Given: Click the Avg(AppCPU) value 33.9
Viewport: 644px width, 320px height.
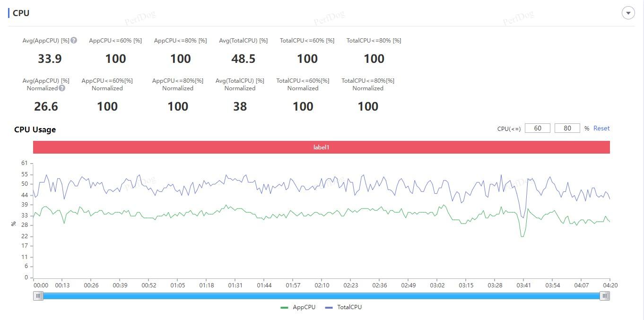Looking at the screenshot, I should coord(50,59).
